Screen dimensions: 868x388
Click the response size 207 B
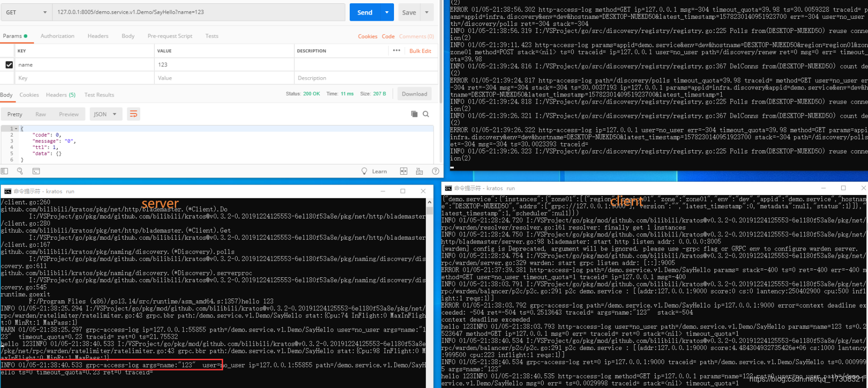(379, 94)
